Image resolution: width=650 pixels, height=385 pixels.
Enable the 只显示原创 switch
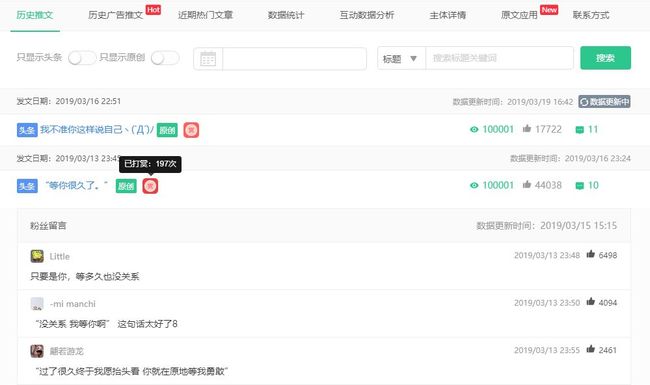[165, 58]
